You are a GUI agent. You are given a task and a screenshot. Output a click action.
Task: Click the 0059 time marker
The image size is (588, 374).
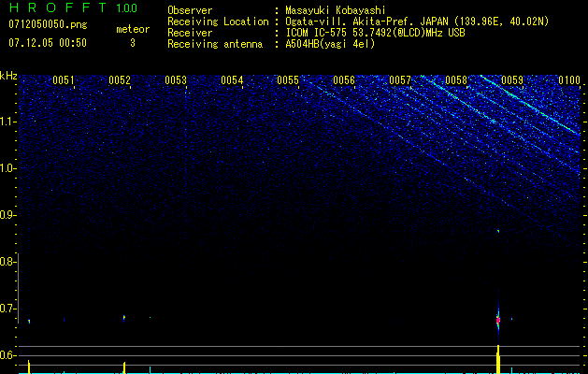[512, 80]
